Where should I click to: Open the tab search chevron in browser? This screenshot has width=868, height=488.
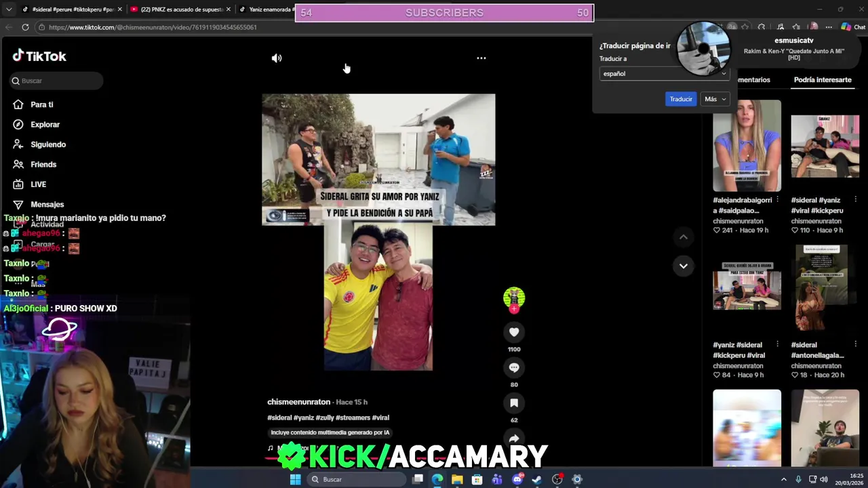(x=8, y=9)
